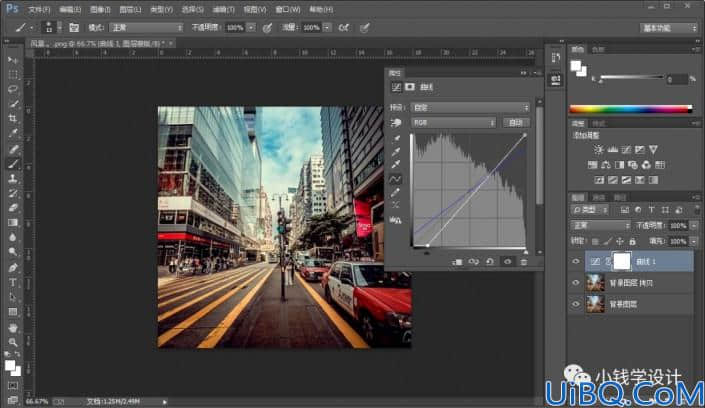Expand the layer fill slider arrow
Screen dimensions: 705x408
pyautogui.click(x=695, y=242)
